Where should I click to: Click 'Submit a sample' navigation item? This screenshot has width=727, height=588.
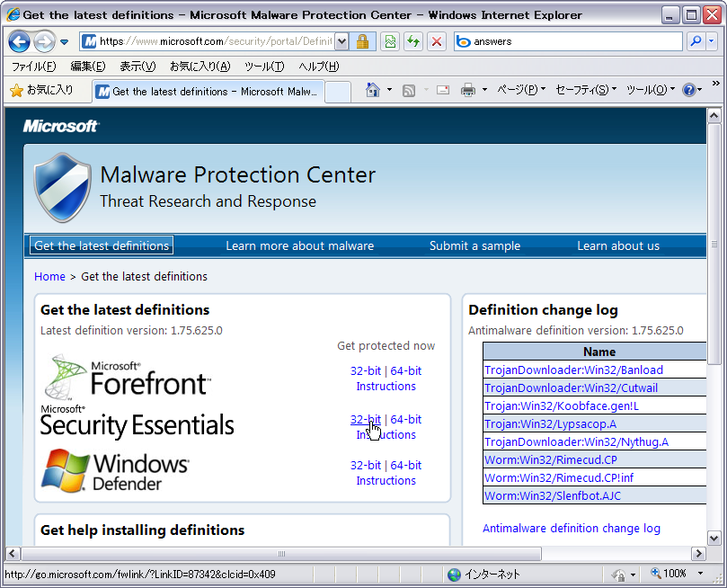point(474,245)
